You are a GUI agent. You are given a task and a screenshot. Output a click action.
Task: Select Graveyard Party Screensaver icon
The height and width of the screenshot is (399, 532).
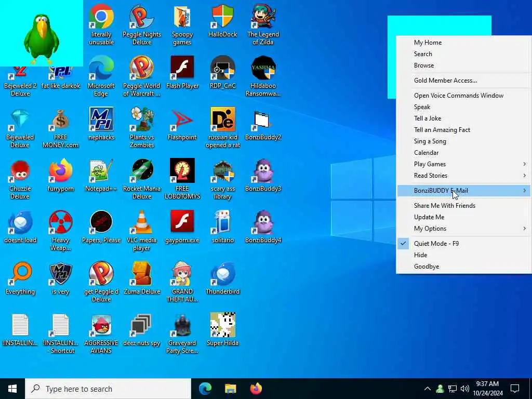(182, 334)
